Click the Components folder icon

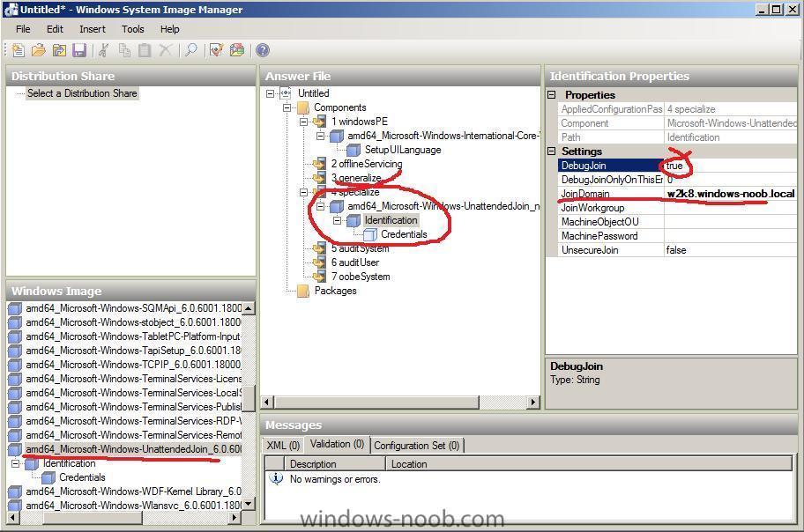303,107
